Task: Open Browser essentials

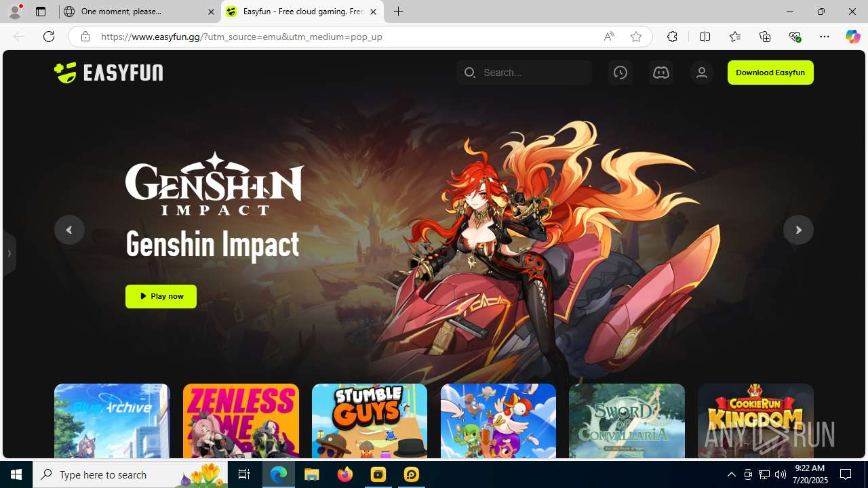Action: click(x=795, y=37)
